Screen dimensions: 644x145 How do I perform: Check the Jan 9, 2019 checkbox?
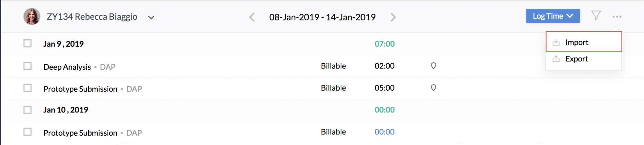tap(27, 43)
